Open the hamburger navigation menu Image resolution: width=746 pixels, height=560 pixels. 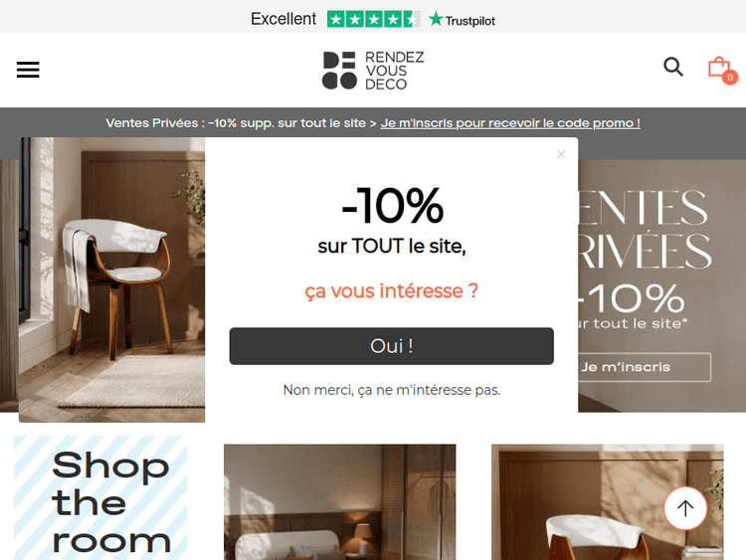(x=28, y=70)
